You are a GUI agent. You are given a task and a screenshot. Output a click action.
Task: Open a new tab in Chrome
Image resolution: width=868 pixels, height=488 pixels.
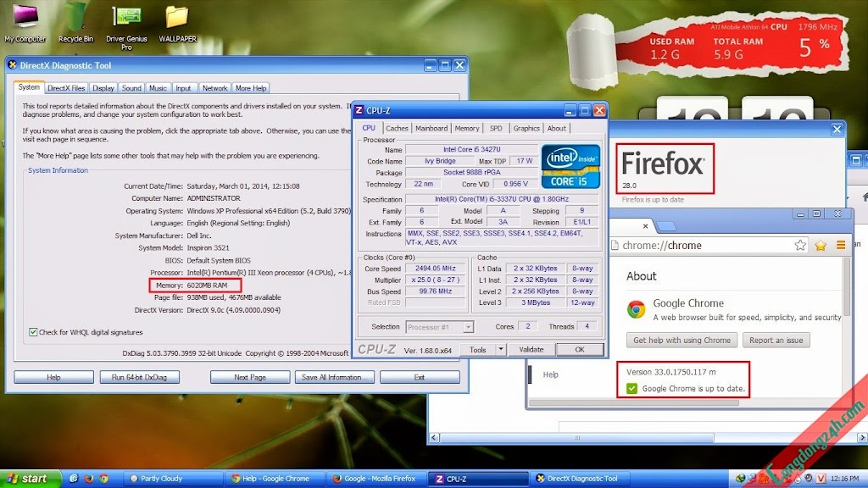[x=666, y=226]
